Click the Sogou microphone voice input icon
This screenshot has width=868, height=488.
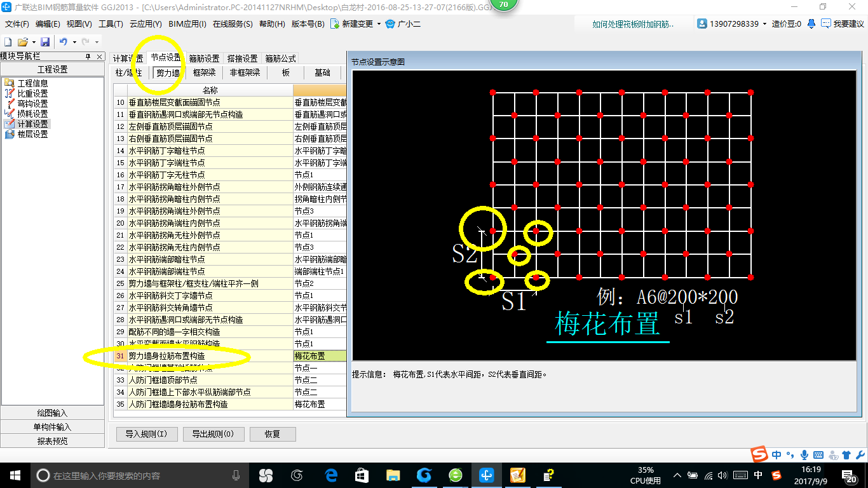coord(804,455)
